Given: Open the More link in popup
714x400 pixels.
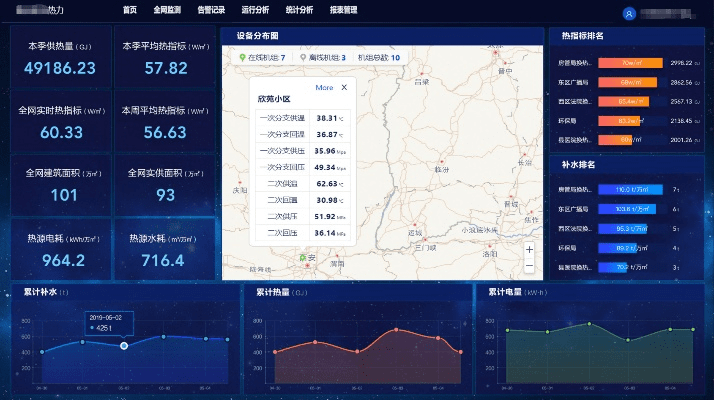Looking at the screenshot, I should pyautogui.click(x=324, y=88).
